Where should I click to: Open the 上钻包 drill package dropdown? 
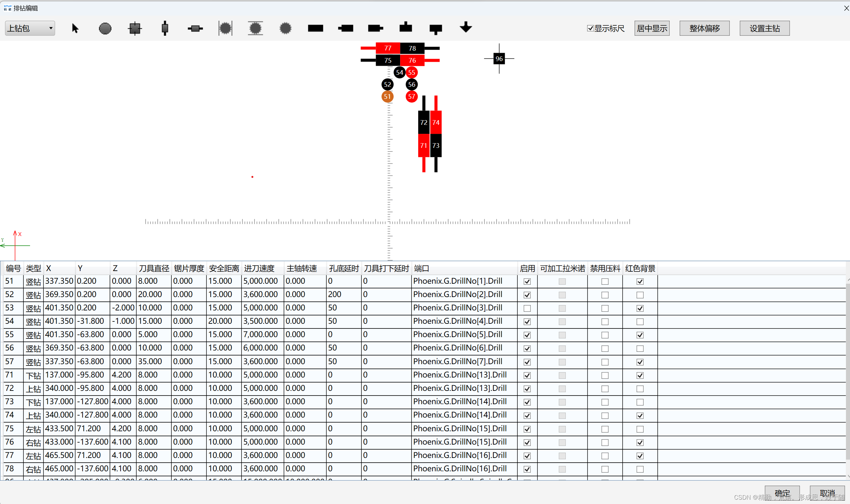[x=30, y=28]
